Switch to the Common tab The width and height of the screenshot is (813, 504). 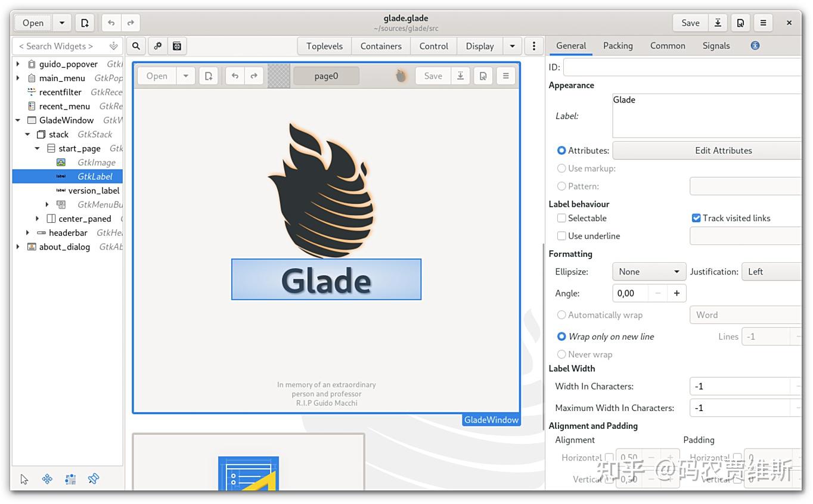click(668, 45)
